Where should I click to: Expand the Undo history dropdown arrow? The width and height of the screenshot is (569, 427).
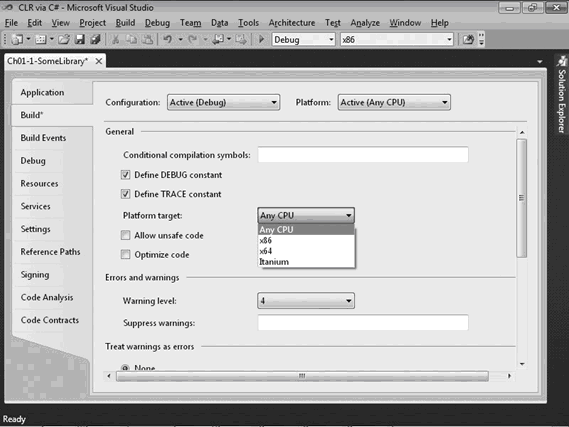pos(180,39)
